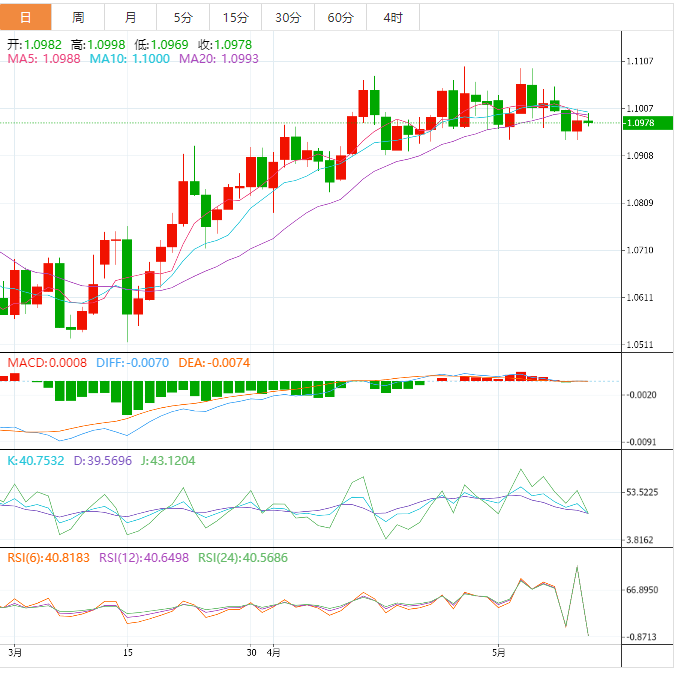The height and width of the screenshot is (674, 675).
Task: Open the 月 monthly timeframe tab
Action: click(131, 17)
